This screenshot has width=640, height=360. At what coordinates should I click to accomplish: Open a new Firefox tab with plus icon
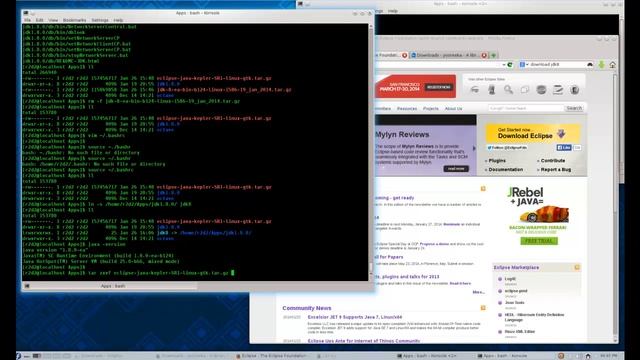[493, 55]
